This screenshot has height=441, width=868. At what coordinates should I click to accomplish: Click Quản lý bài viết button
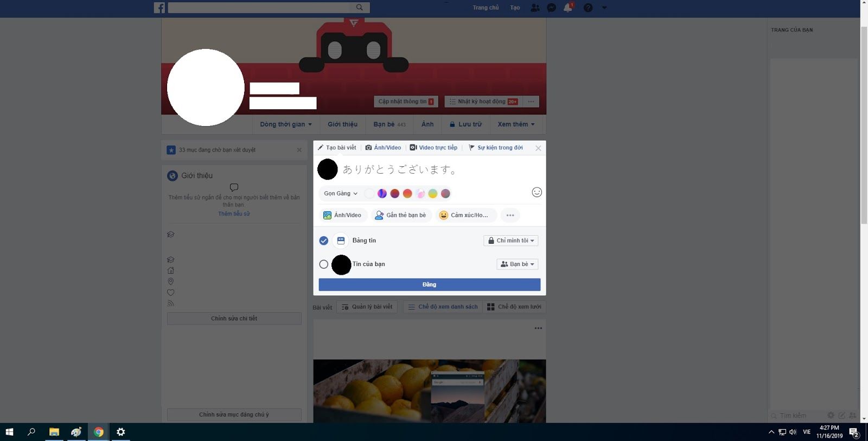(367, 307)
